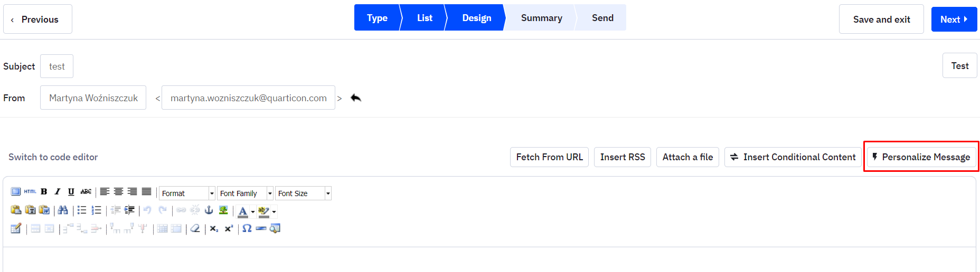This screenshot has height=272, width=980.
Task: Go to the Summary step tab
Action: [541, 18]
